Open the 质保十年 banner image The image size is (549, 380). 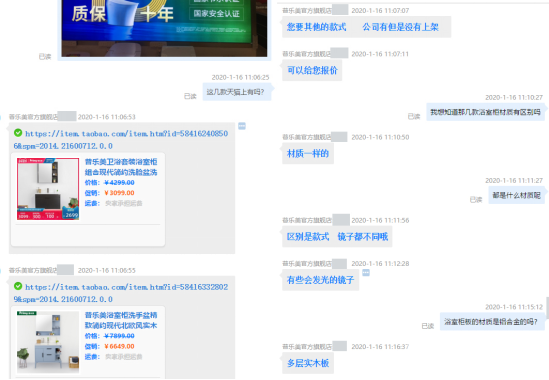(164, 28)
